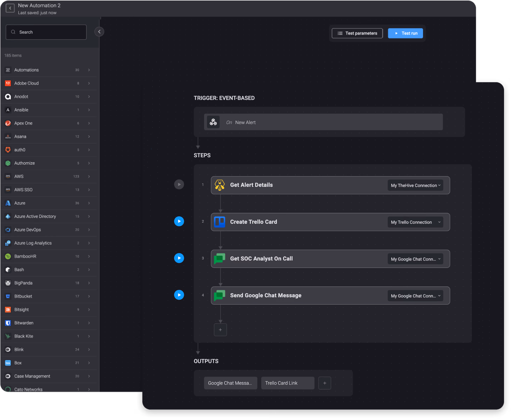Click the Ansible icon in the sidebar
This screenshot has width=512, height=420.
(x=8, y=110)
